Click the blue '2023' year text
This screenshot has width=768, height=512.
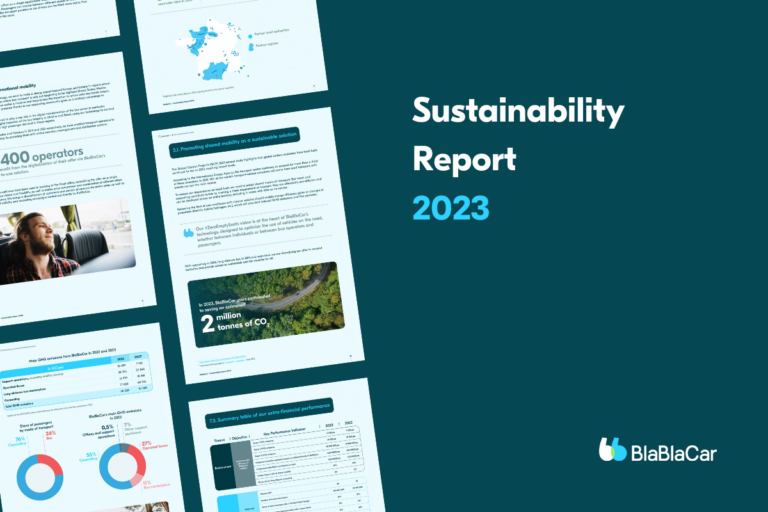(451, 208)
